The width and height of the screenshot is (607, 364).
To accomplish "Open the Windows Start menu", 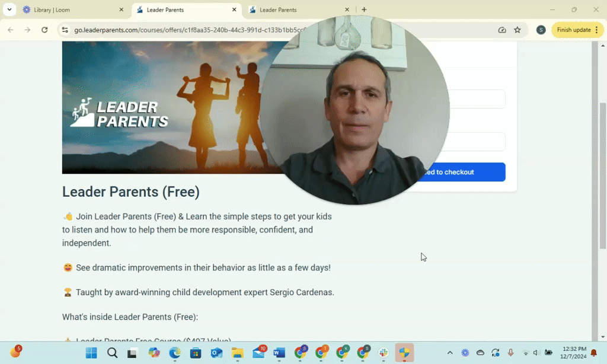I will [x=91, y=353].
